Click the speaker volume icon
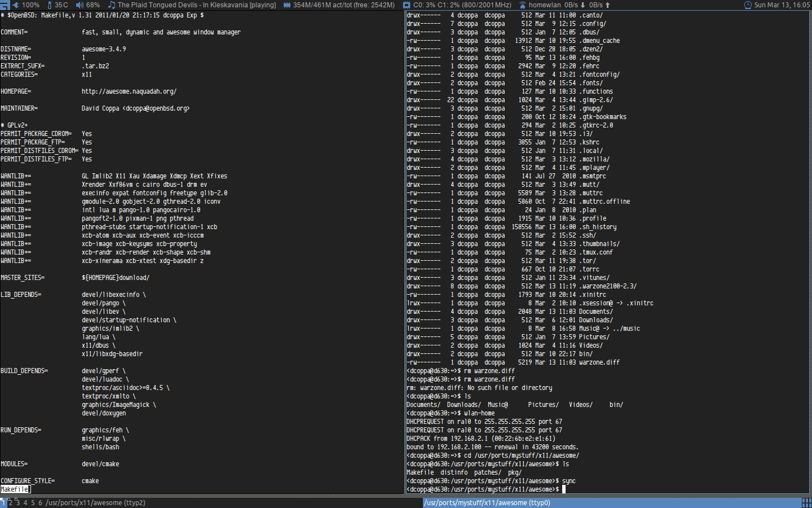812x508 pixels. click(80, 5)
